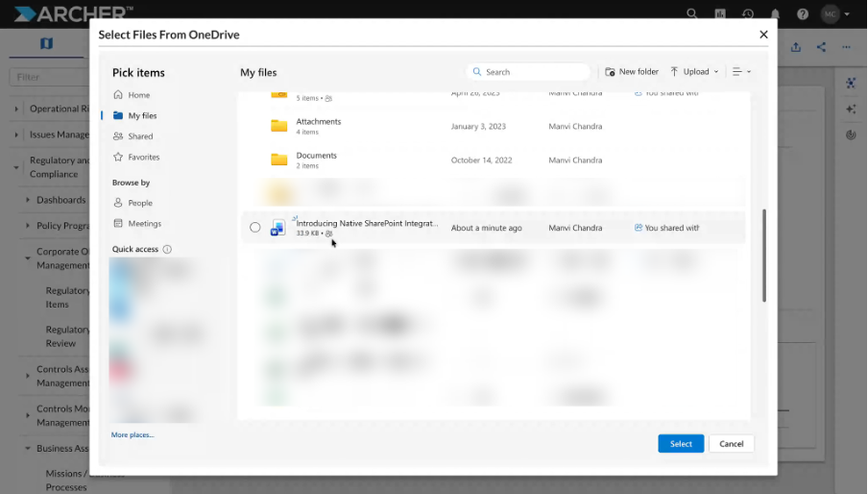The width and height of the screenshot is (868, 494).
Task: Click the Quick access info icon
Action: pos(167,249)
